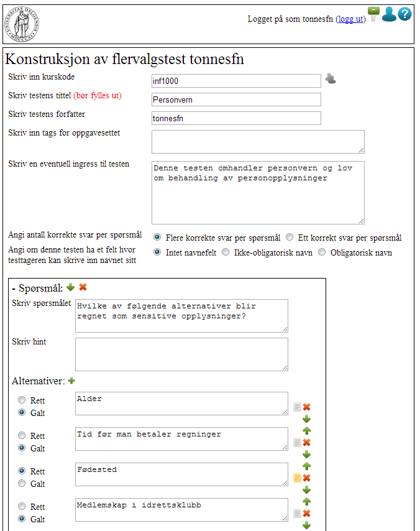420x531 pixels.
Task: Move the Fødested alternative up
Action: click(x=306, y=466)
